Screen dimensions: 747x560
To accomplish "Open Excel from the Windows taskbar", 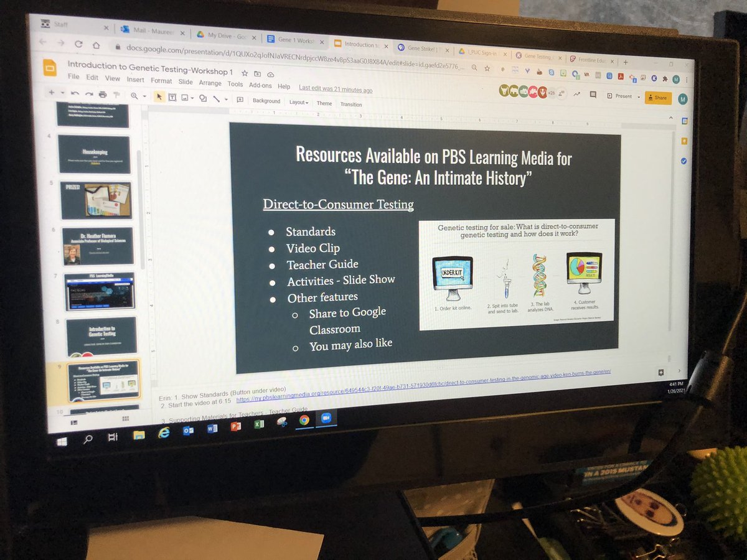I will [x=258, y=424].
